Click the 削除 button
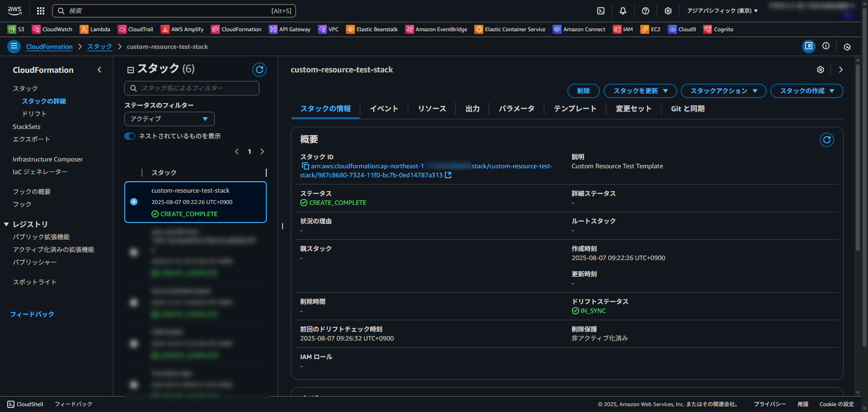 point(583,91)
